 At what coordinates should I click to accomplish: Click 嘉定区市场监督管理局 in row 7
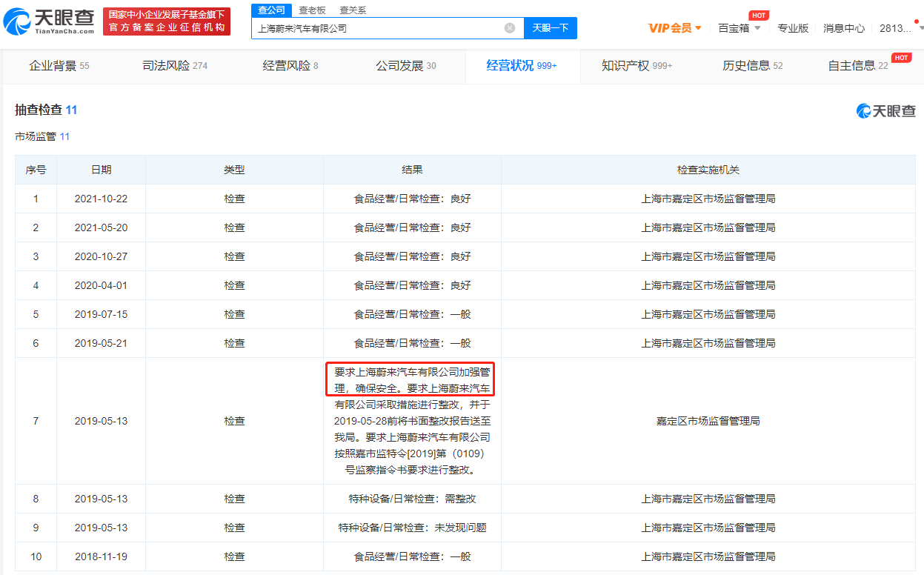[x=708, y=421]
